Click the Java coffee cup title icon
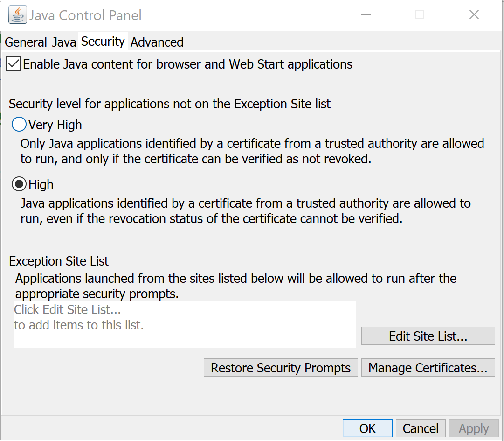Image resolution: width=504 pixels, height=441 pixels. [x=17, y=15]
